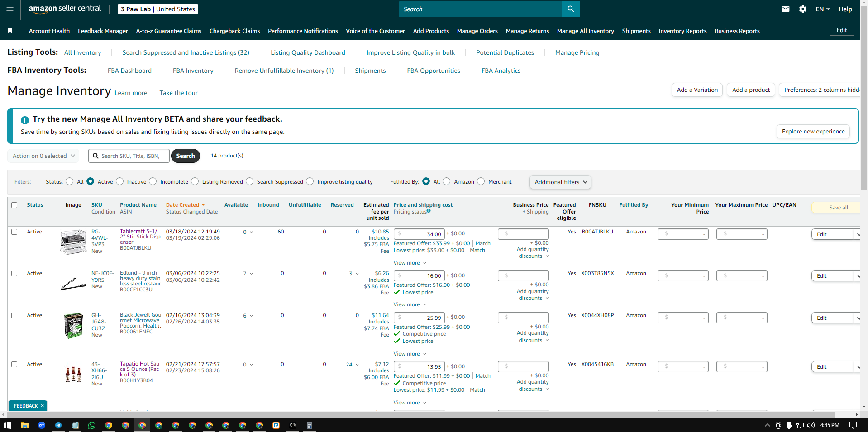Open the Listing Quality Dashboard link
Screen dimensions: 868x432
tap(308, 52)
